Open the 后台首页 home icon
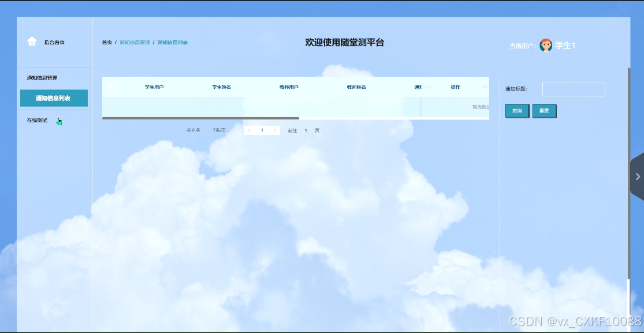This screenshot has height=333, width=644. (x=32, y=42)
